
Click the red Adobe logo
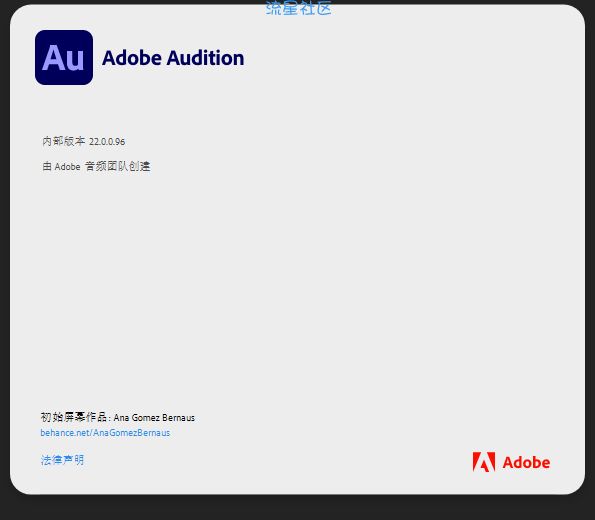point(511,462)
